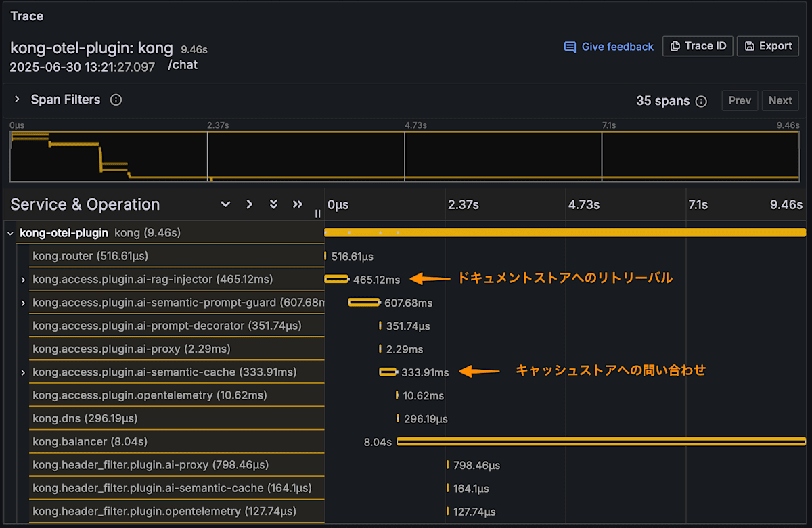Image resolution: width=812 pixels, height=528 pixels.
Task: Select the kong.balancer span row
Action: coord(177,441)
